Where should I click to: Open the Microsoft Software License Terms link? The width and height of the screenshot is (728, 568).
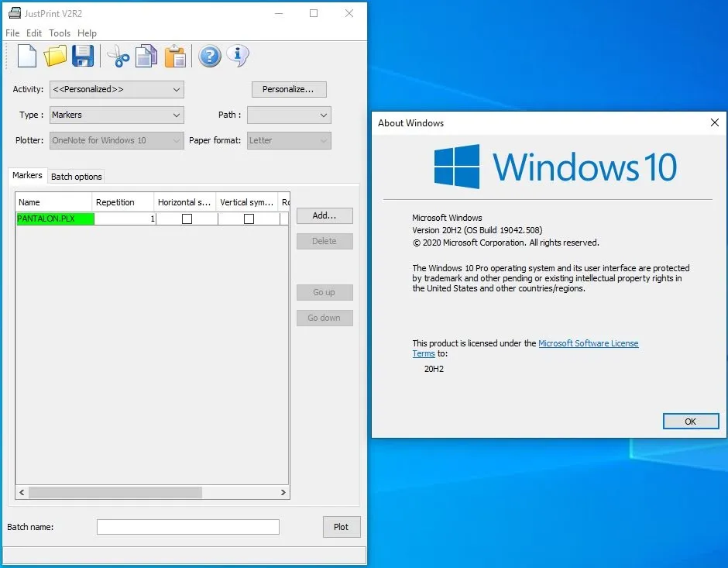pos(588,343)
